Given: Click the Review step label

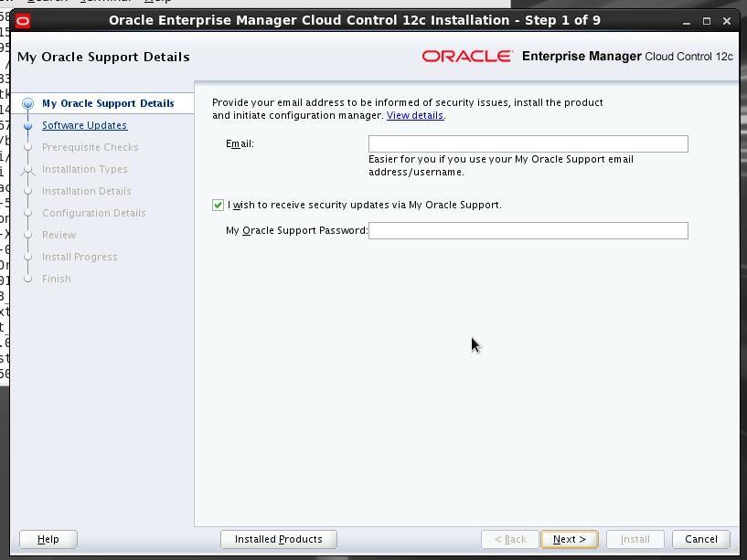Looking at the screenshot, I should point(59,235).
